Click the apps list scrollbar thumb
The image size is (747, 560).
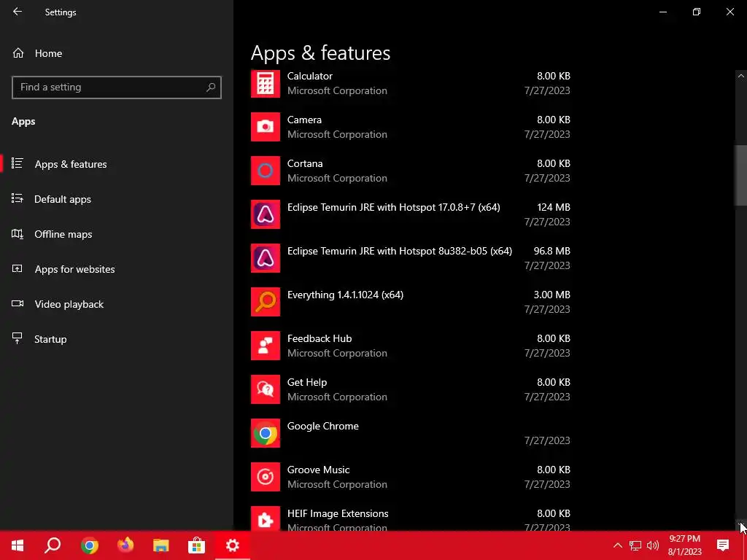point(740,175)
